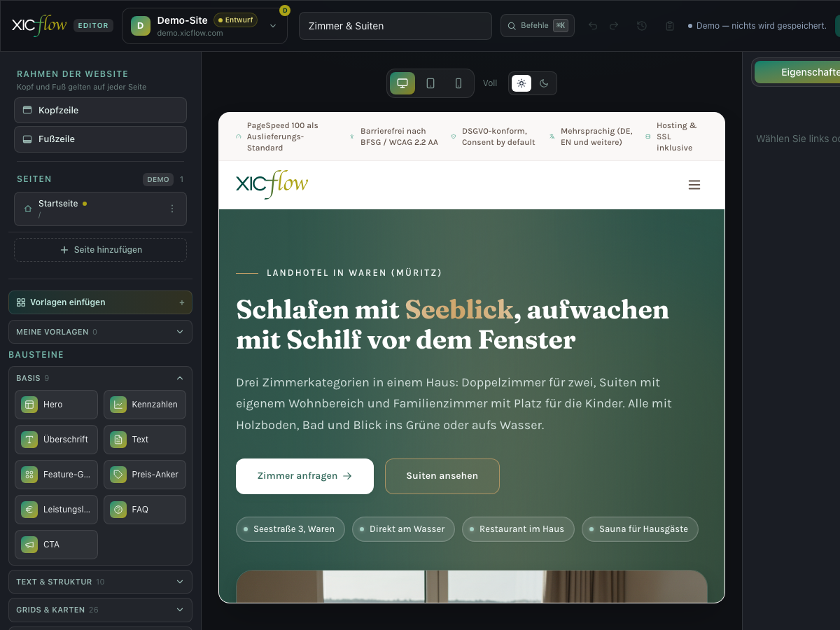Click the Direkt am Wasser chip
The image size is (840, 630).
403,529
